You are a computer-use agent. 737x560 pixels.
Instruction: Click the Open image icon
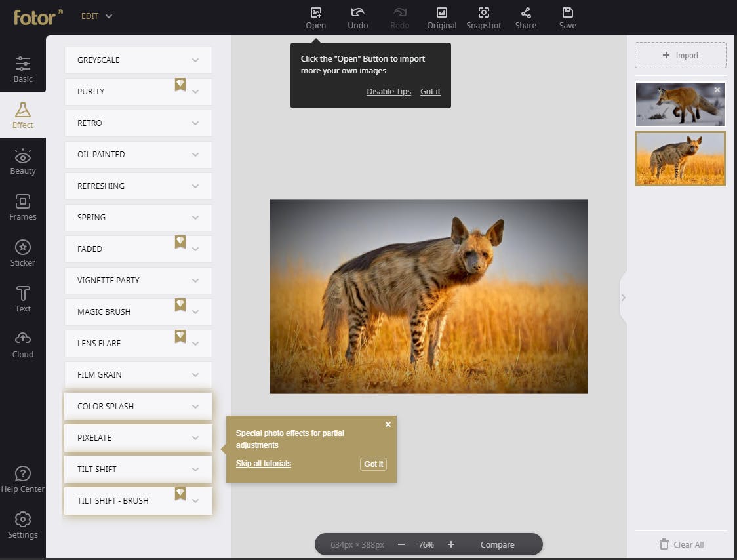click(x=315, y=13)
